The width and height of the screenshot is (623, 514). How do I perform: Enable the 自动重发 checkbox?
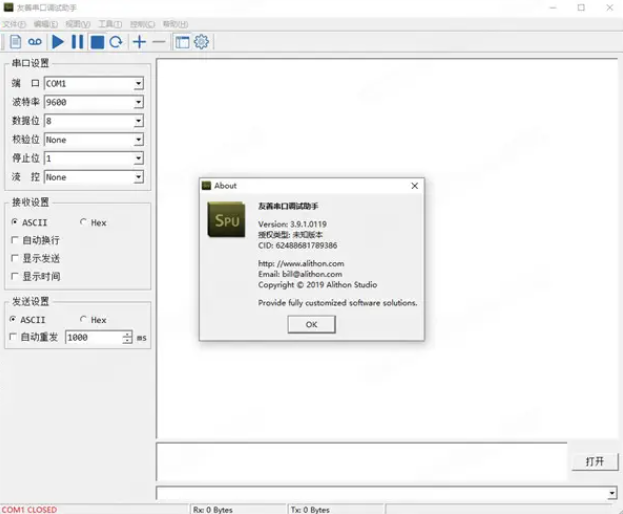click(14, 338)
